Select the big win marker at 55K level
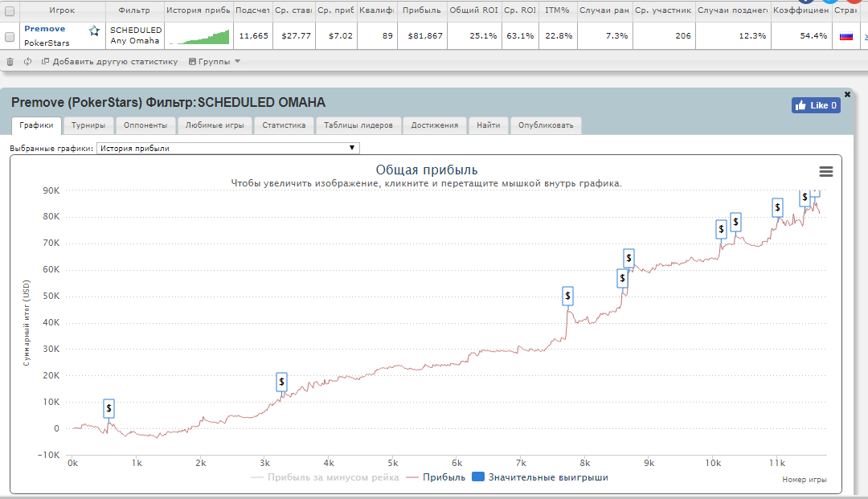 (x=622, y=278)
